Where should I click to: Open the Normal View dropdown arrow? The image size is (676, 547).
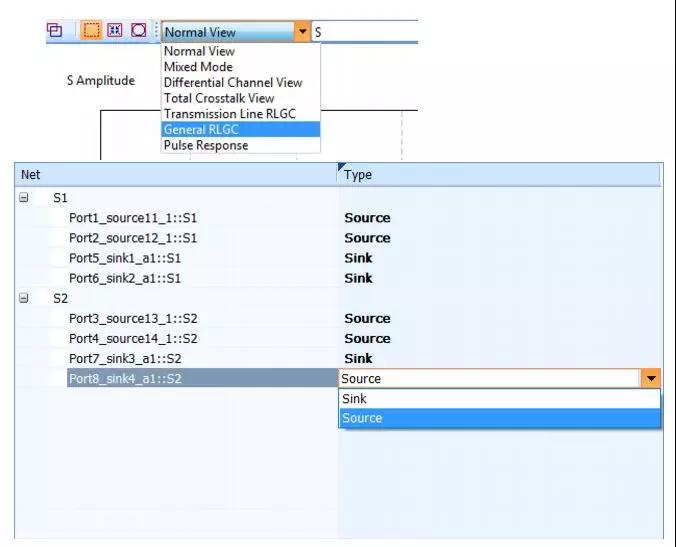point(303,32)
